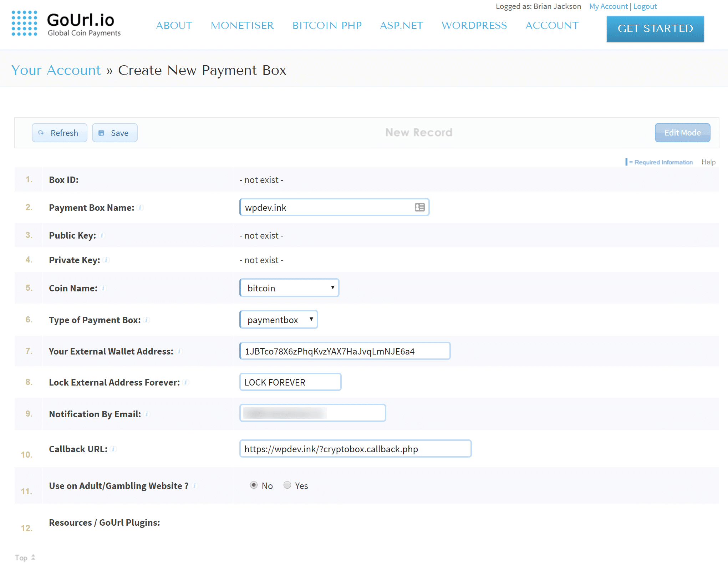Click the Notification By Email input field

click(x=312, y=413)
